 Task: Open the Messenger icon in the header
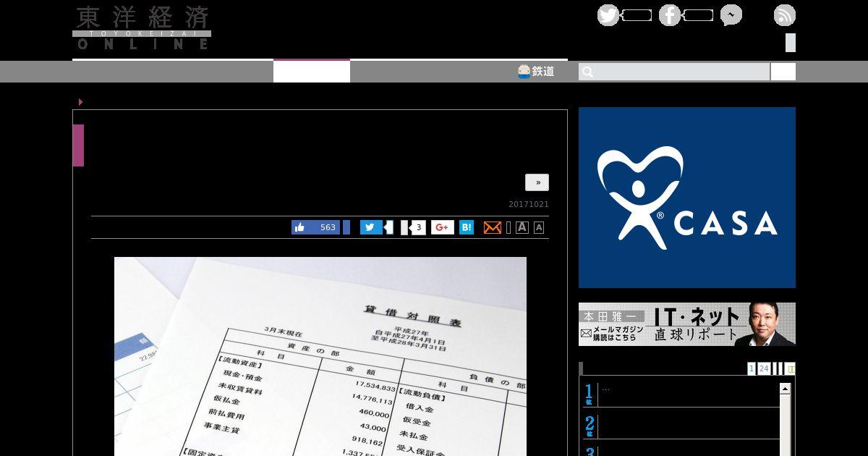pos(731,15)
